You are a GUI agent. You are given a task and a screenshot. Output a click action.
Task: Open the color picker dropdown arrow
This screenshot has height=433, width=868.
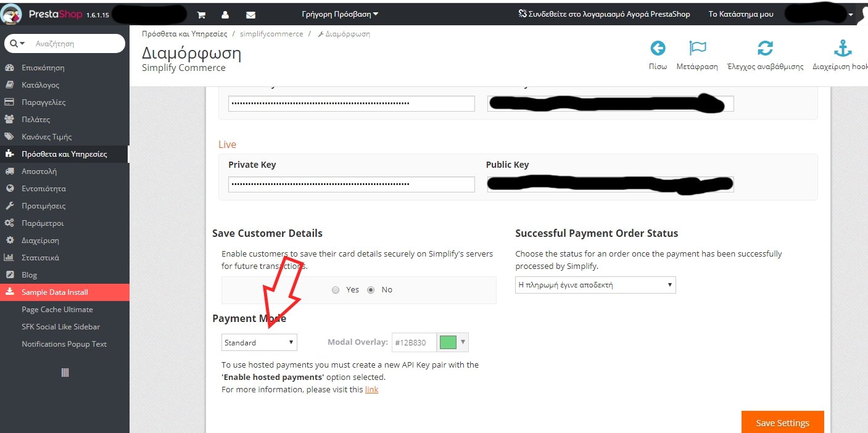[x=464, y=342]
